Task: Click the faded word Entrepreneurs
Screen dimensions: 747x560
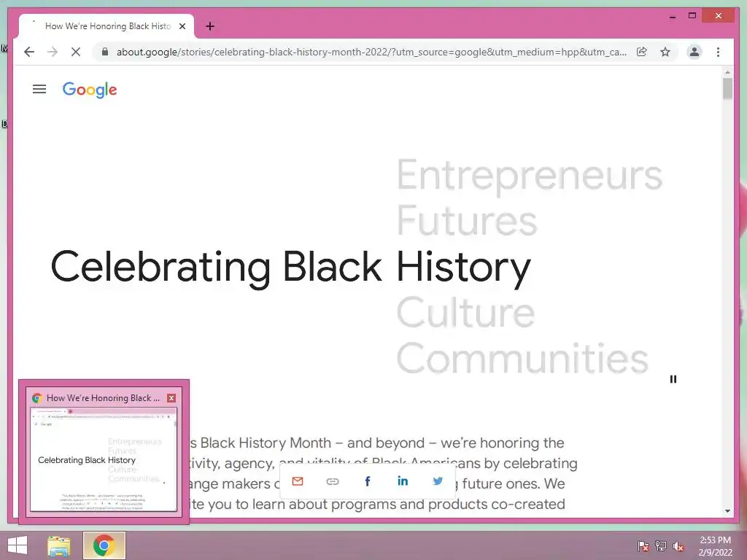Action: [530, 176]
